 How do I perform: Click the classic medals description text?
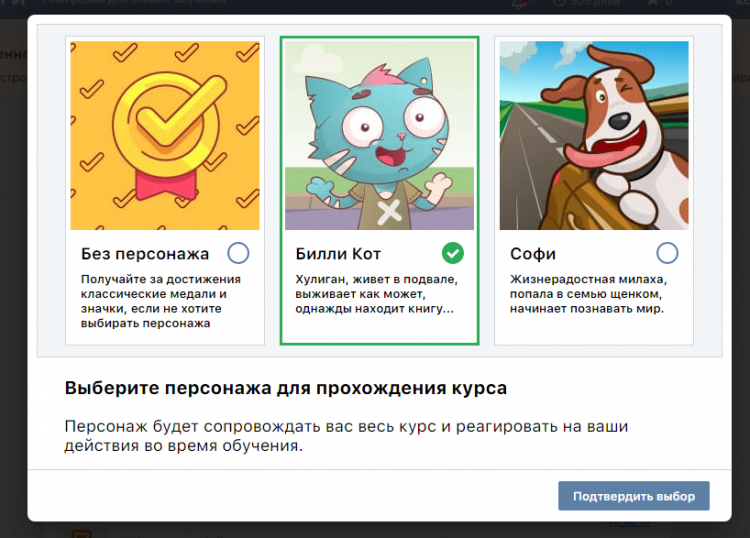(x=161, y=301)
